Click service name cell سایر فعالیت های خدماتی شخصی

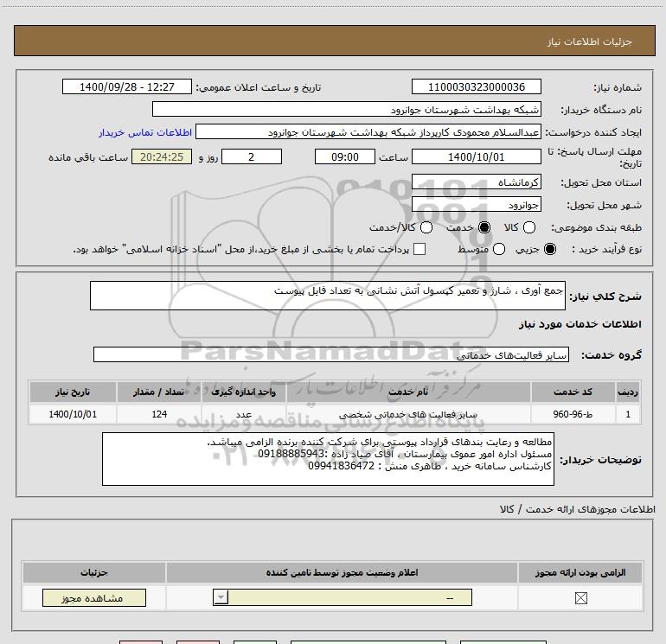[408, 414]
